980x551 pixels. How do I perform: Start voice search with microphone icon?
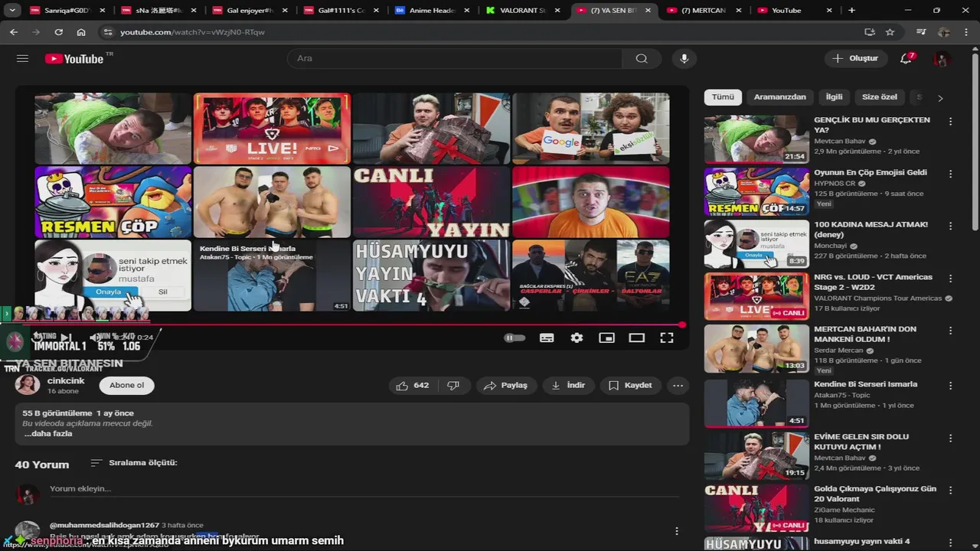[x=684, y=59]
